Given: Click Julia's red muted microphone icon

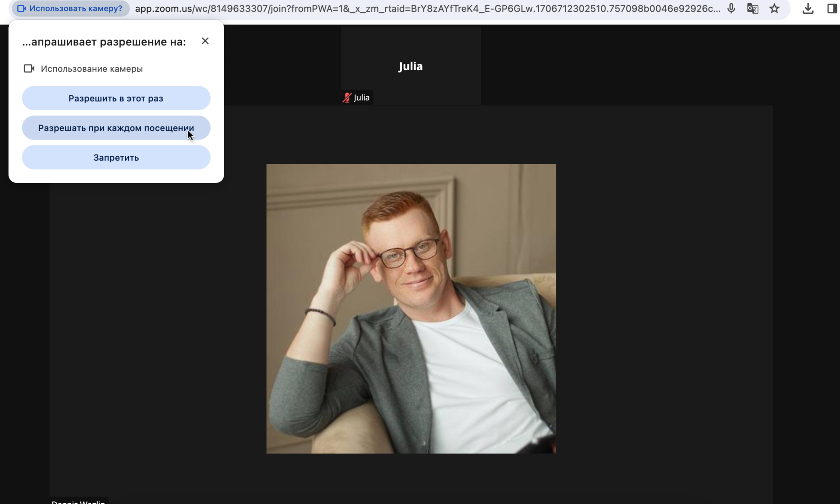Looking at the screenshot, I should [347, 98].
